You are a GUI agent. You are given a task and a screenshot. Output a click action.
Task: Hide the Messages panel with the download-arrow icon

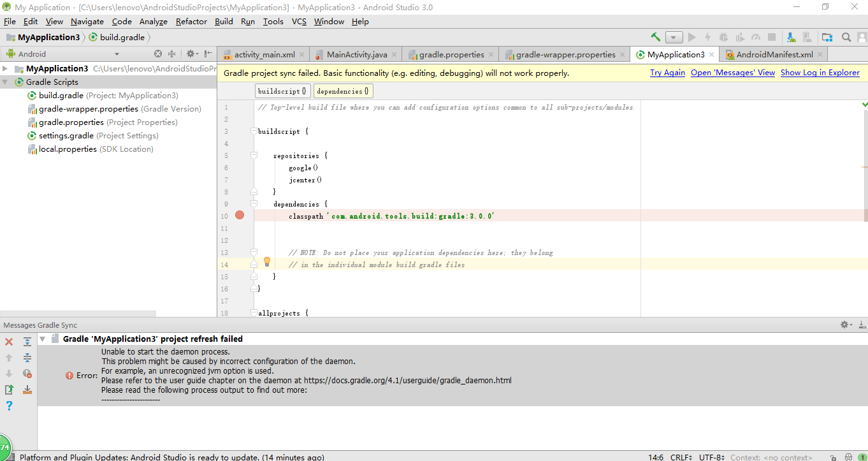click(862, 325)
